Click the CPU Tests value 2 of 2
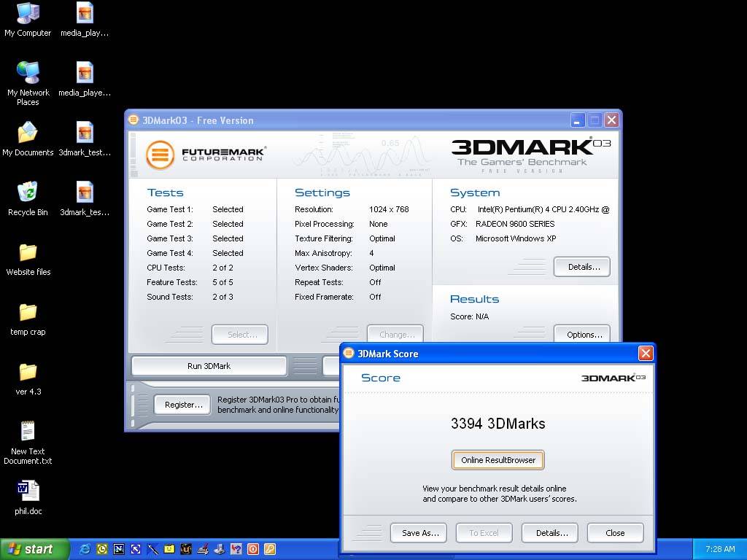 coord(222,268)
